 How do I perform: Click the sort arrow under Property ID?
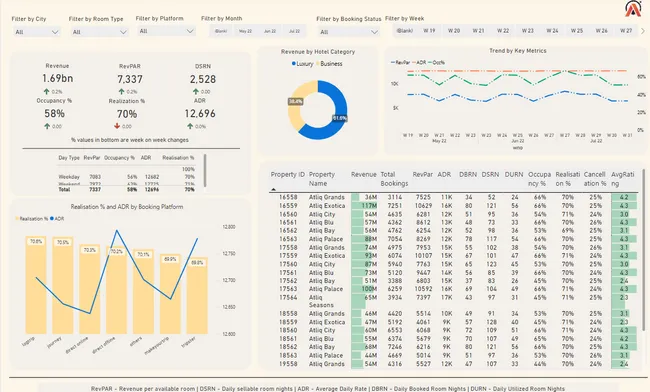pos(273,189)
